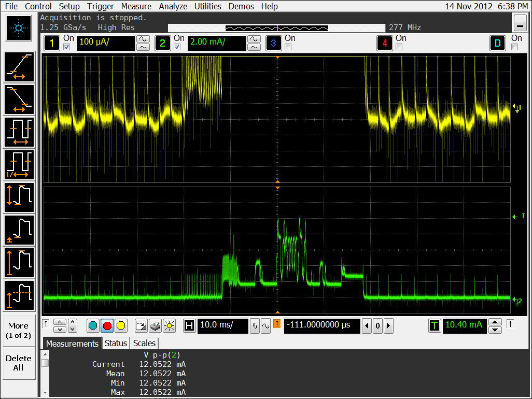The image size is (532, 399).
Task: Enable the channel 4 On checkbox
Action: (x=399, y=47)
